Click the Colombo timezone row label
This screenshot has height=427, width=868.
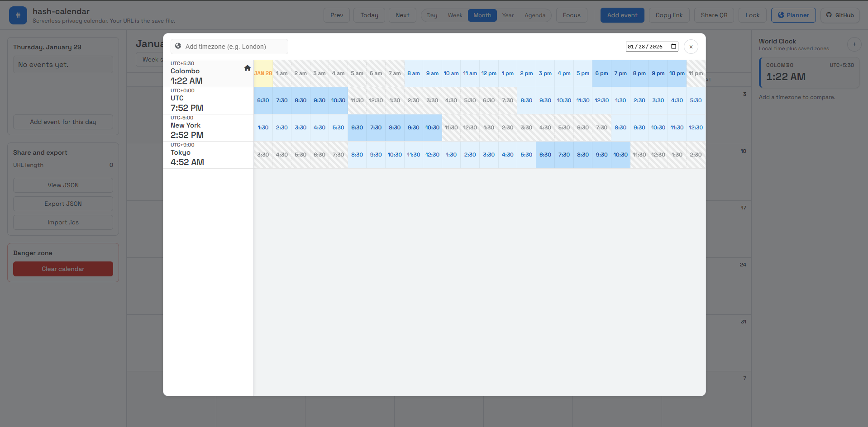208,73
